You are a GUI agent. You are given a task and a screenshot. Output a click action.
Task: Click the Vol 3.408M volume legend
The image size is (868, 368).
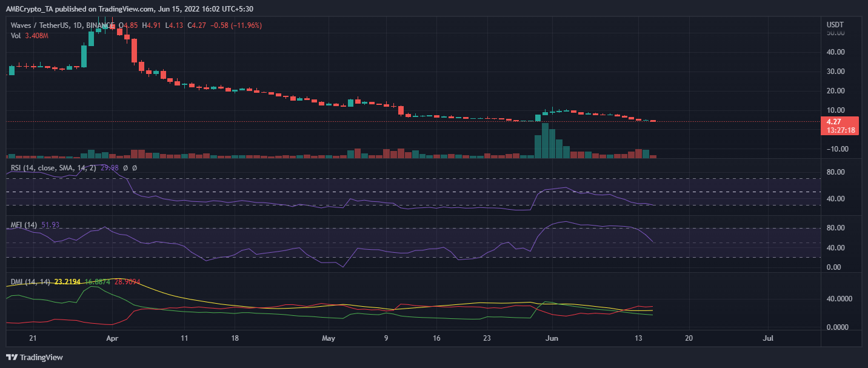30,36
